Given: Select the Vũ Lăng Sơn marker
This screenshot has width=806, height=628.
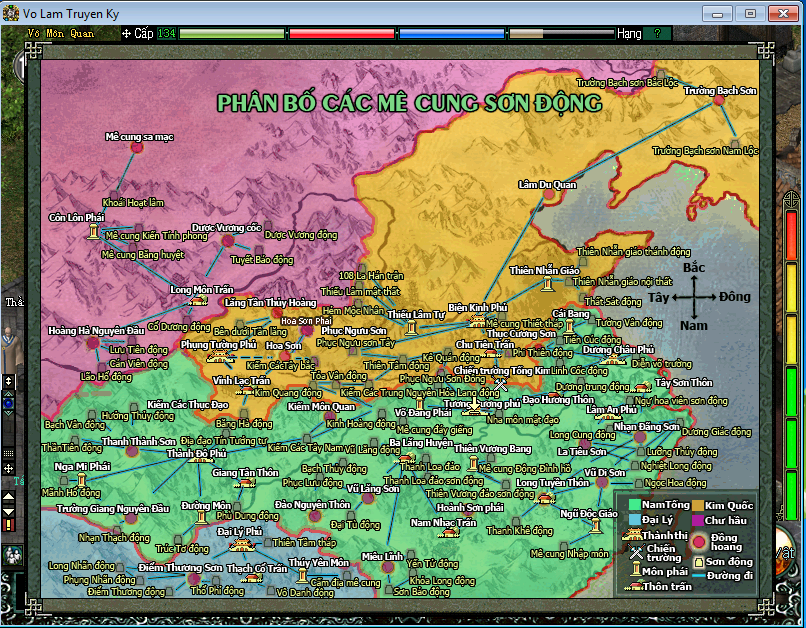Looking at the screenshot, I should [368, 497].
